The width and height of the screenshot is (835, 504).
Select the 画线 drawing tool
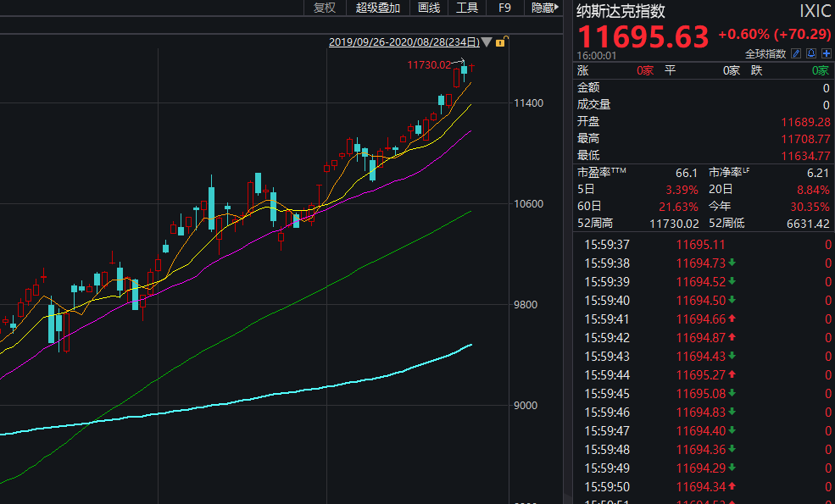pos(430,8)
